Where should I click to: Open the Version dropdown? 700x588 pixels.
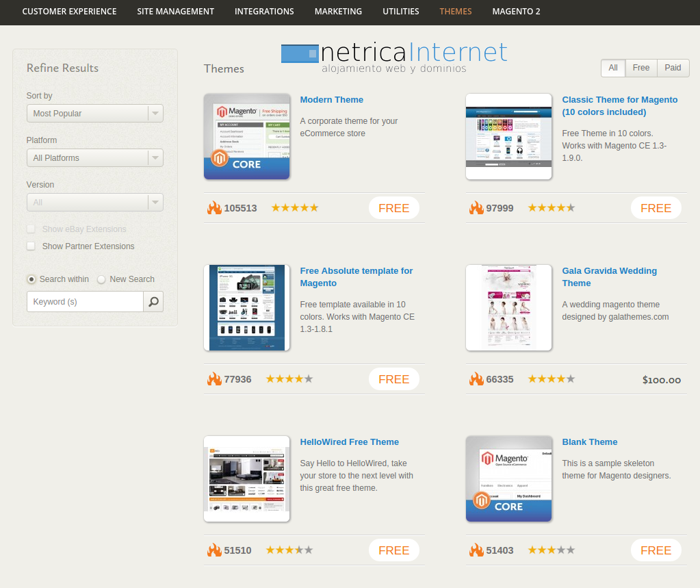tap(94, 203)
